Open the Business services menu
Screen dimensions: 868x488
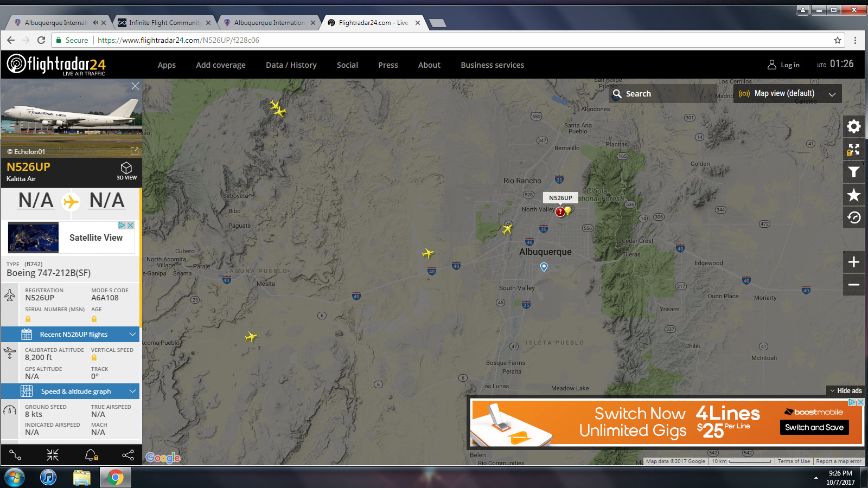493,65
